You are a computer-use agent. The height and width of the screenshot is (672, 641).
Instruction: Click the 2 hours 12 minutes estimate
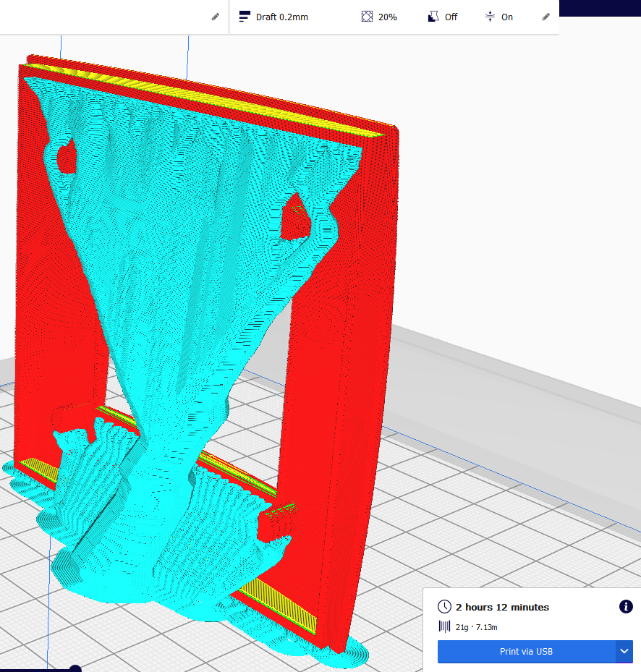(x=502, y=608)
